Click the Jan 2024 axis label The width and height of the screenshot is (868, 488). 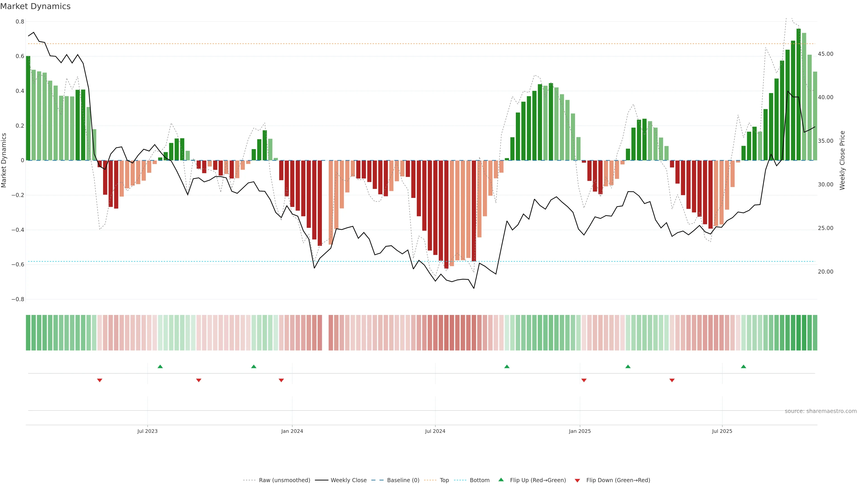(x=292, y=431)
